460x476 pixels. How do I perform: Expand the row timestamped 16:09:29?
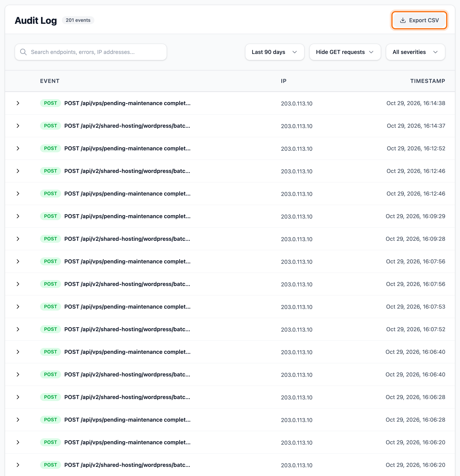(x=18, y=216)
